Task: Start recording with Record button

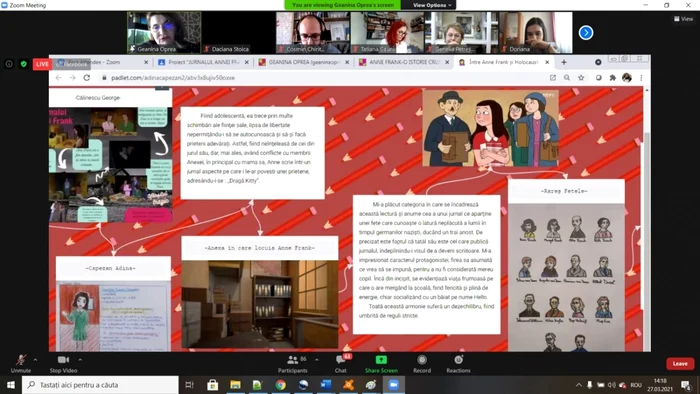Action: (x=422, y=363)
